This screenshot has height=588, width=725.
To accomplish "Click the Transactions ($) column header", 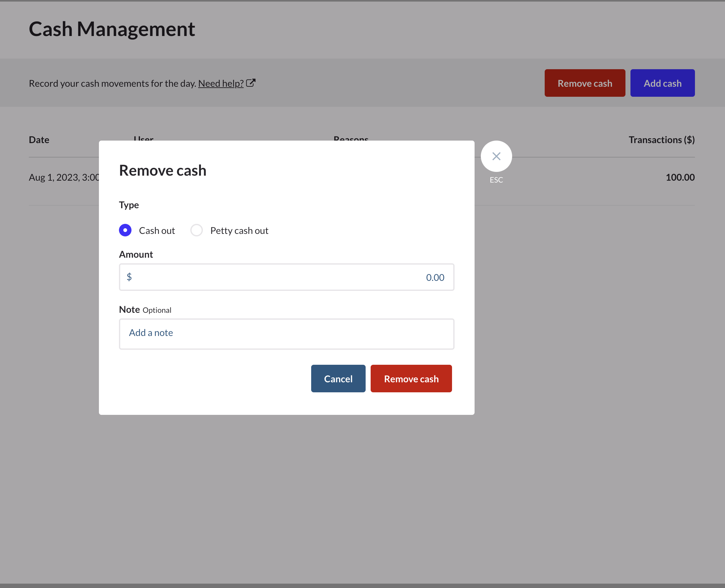I will [x=661, y=140].
